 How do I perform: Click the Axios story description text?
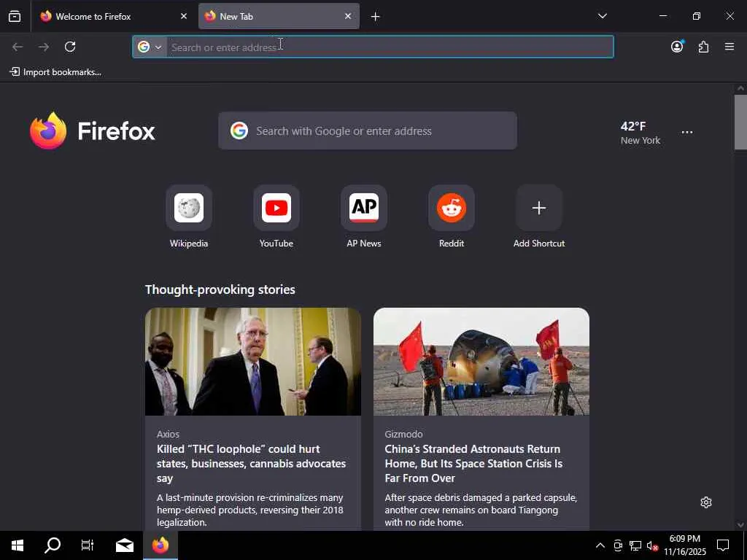tap(250, 510)
